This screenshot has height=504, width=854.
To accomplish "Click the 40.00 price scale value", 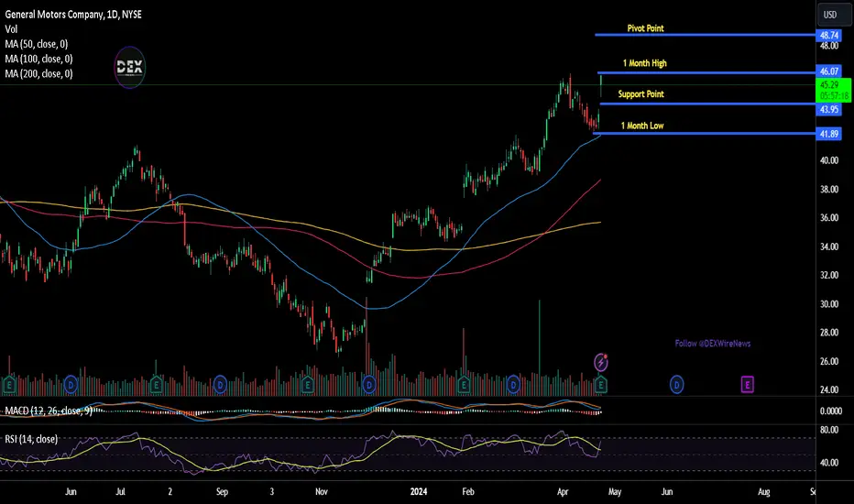I will pyautogui.click(x=829, y=160).
